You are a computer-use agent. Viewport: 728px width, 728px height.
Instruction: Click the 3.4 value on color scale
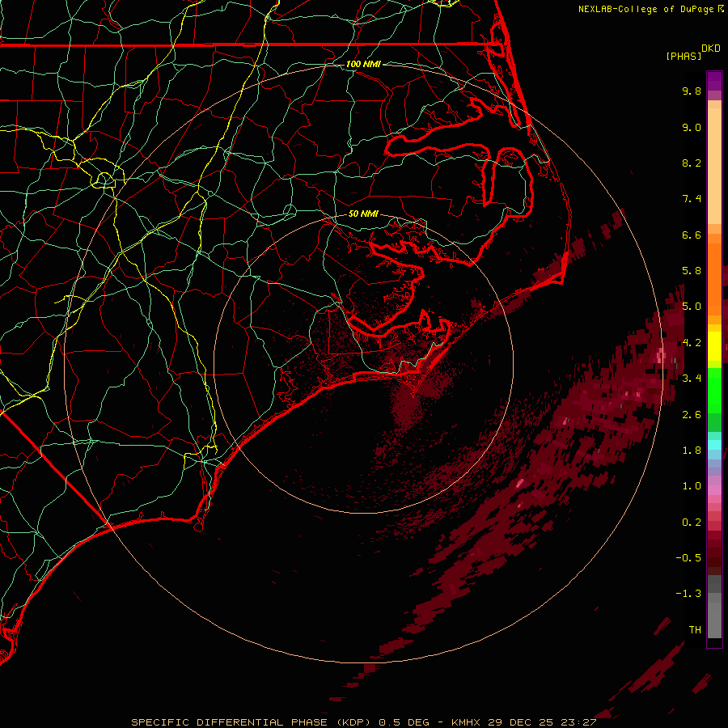[x=692, y=379]
